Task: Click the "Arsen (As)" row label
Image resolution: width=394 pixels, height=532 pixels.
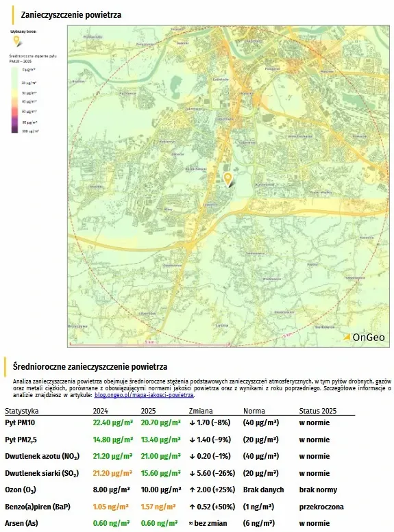Action: pyautogui.click(x=21, y=523)
